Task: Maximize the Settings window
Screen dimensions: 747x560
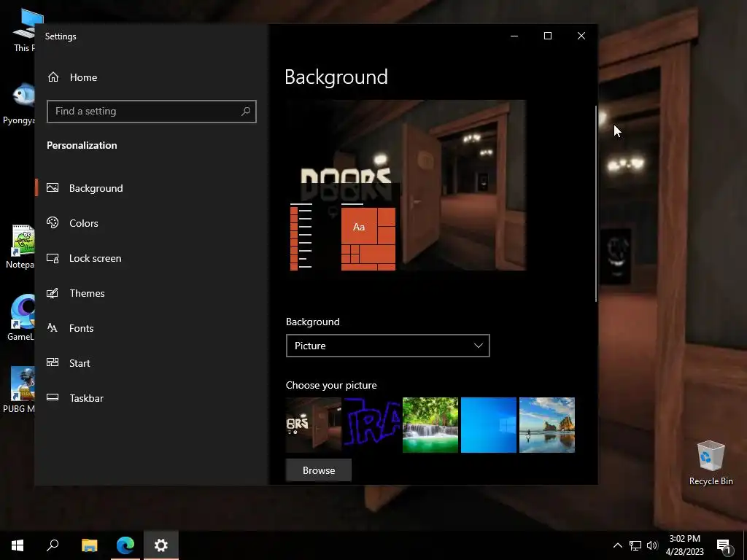Action: 548,36
